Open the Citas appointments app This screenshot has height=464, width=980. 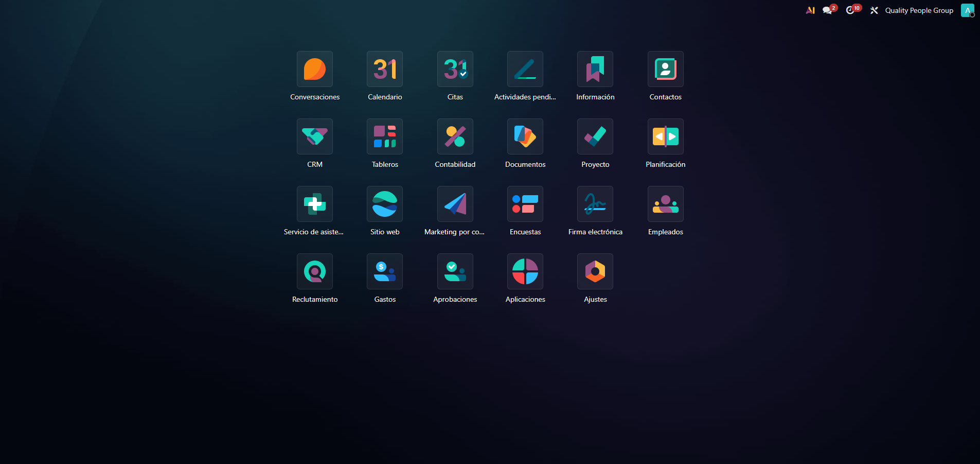(x=455, y=70)
